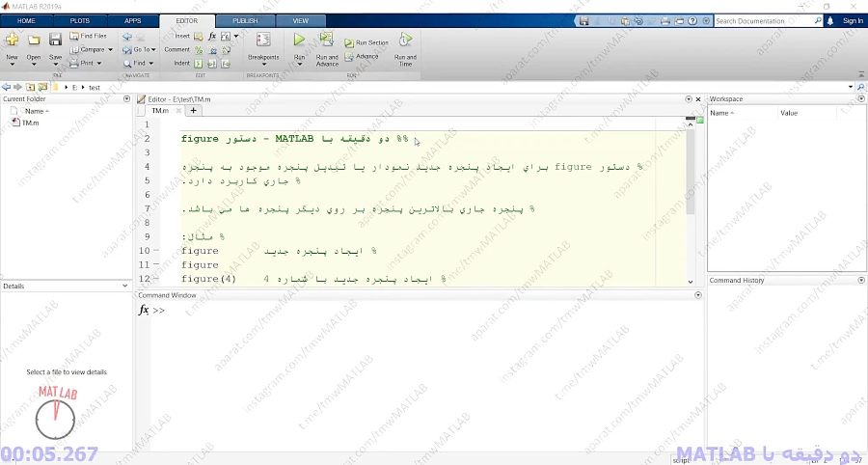Click the Smart Indent icon
The image size is (868, 465).
[x=198, y=64]
